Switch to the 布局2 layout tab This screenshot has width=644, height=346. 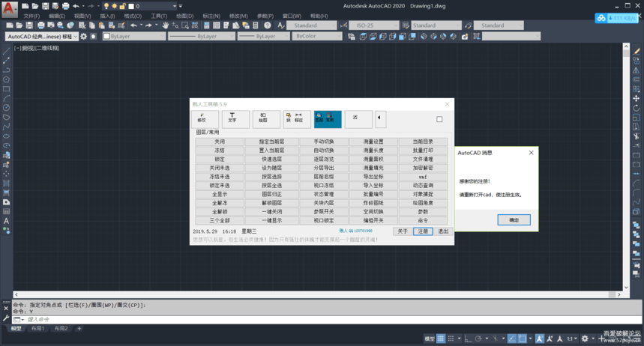click(x=61, y=328)
